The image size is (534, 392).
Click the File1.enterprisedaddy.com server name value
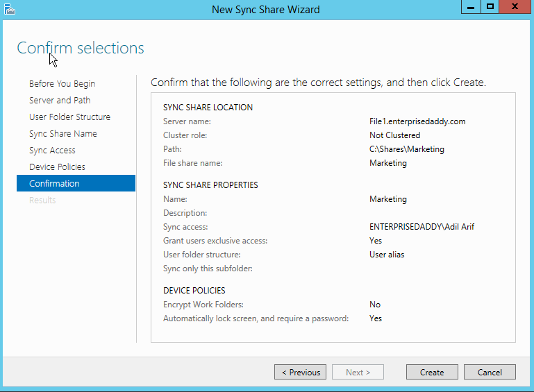417,121
